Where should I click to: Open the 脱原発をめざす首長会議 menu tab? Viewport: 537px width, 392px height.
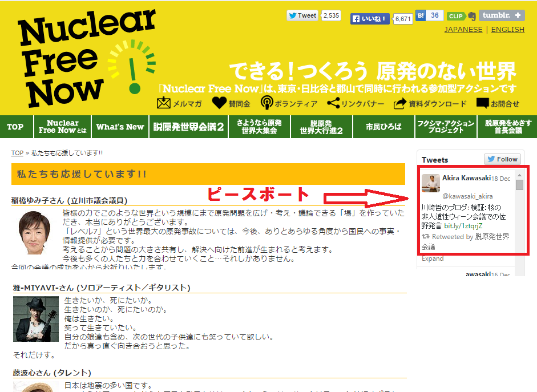tap(508, 127)
